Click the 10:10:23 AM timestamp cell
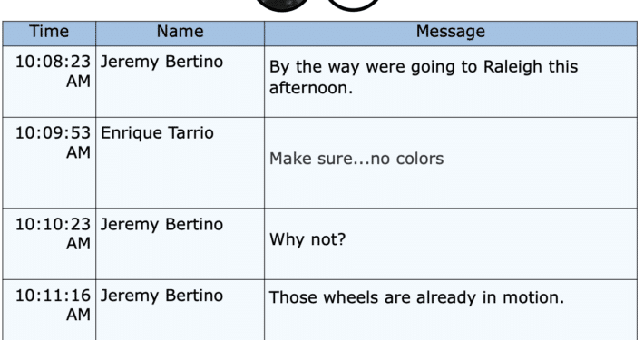This screenshot has height=340, width=644. 49,244
